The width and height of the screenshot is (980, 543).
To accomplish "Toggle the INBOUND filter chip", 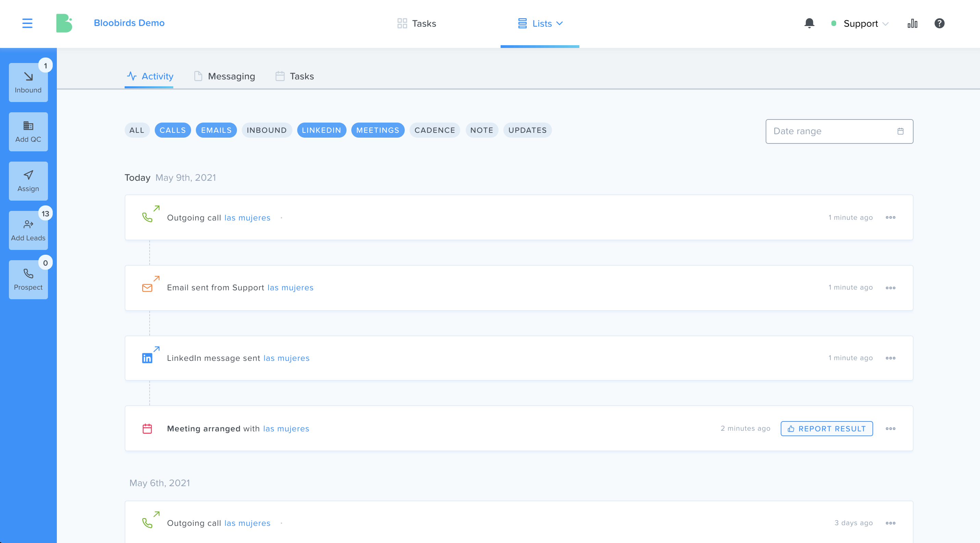I will click(267, 130).
